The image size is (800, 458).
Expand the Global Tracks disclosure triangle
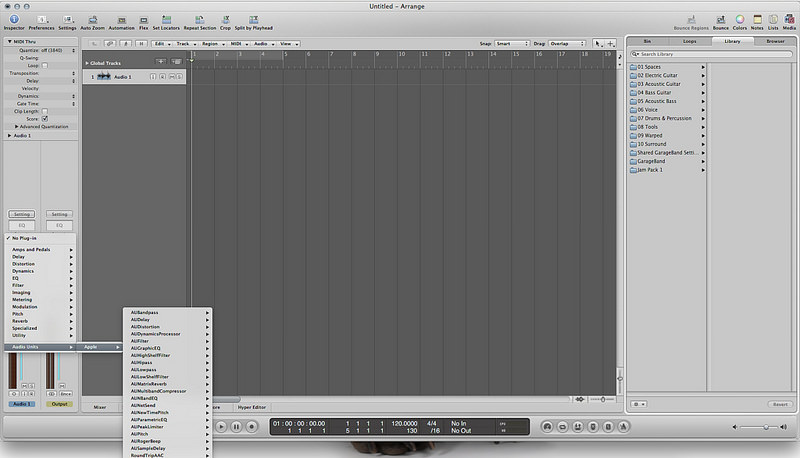point(87,63)
